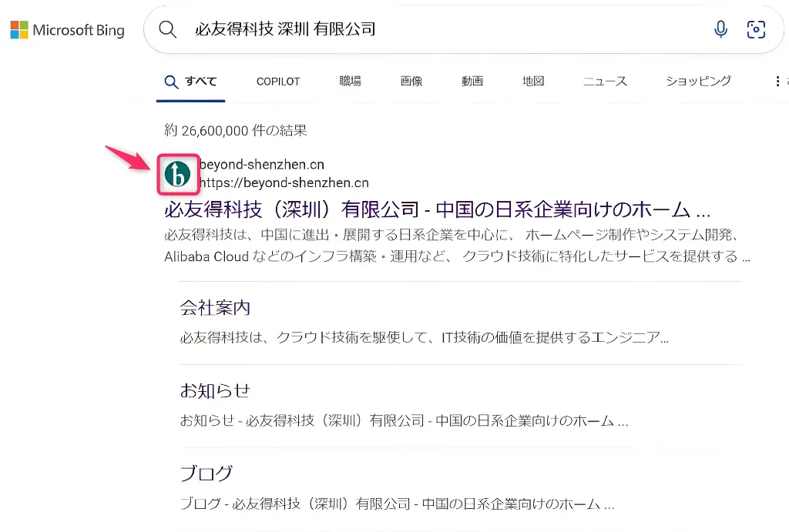
Task: Click the https://beyond-shenzhen.cn URL
Action: click(x=284, y=183)
